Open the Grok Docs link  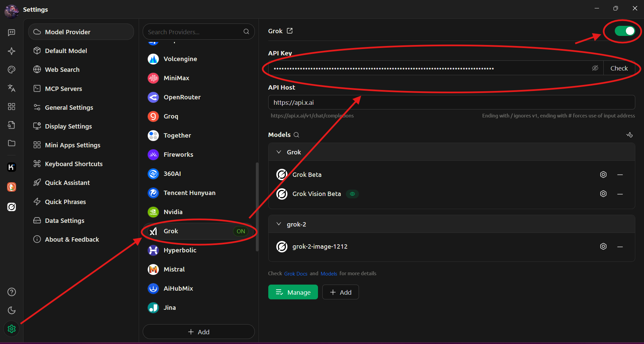(x=295, y=274)
